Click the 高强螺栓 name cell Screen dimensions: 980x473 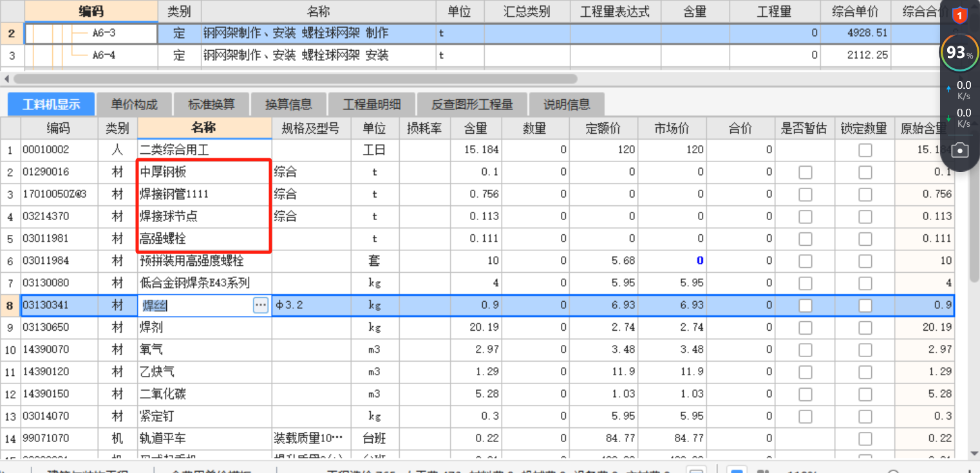coord(205,239)
